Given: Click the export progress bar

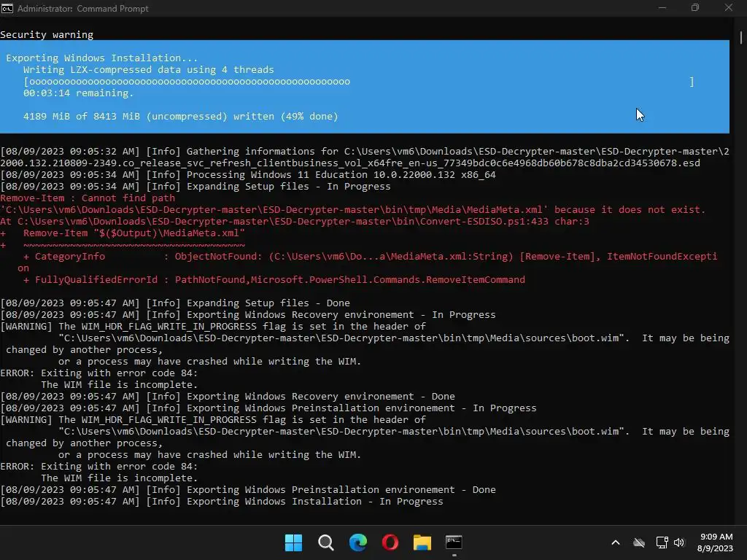Looking at the screenshot, I should (x=360, y=82).
